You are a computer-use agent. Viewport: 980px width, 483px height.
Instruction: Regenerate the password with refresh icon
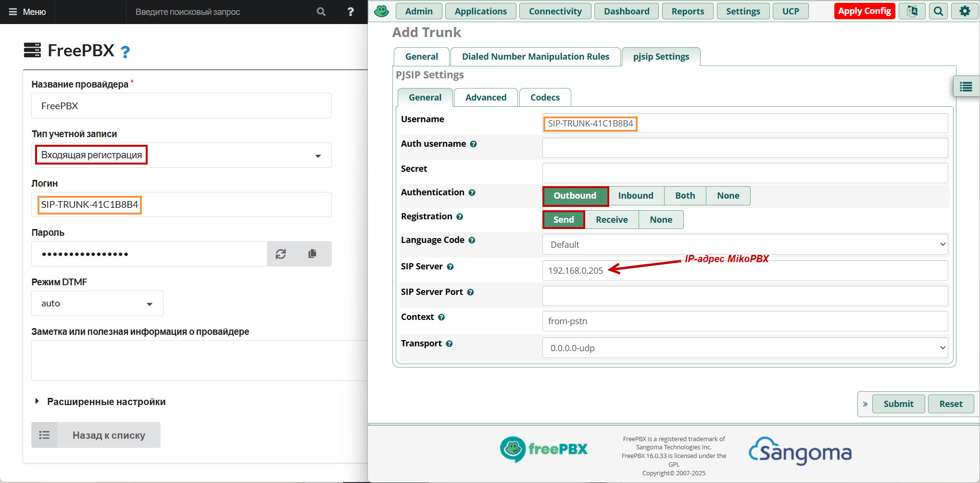coord(281,254)
